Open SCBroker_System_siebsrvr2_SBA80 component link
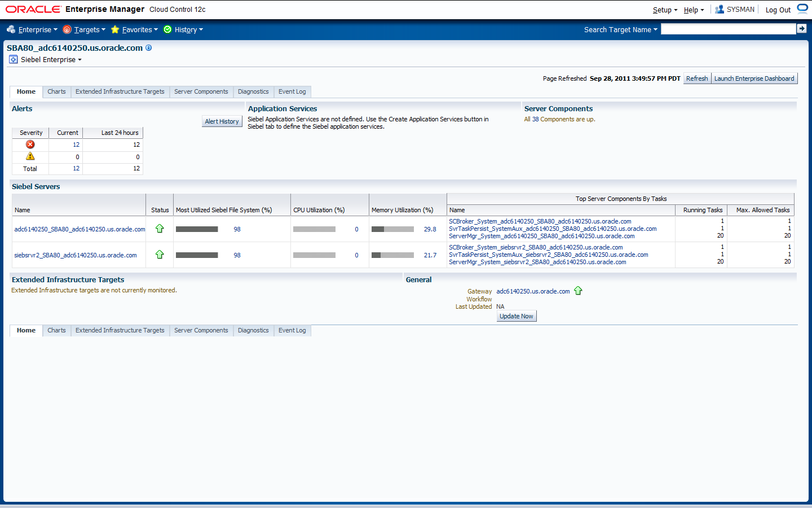 pos(536,247)
